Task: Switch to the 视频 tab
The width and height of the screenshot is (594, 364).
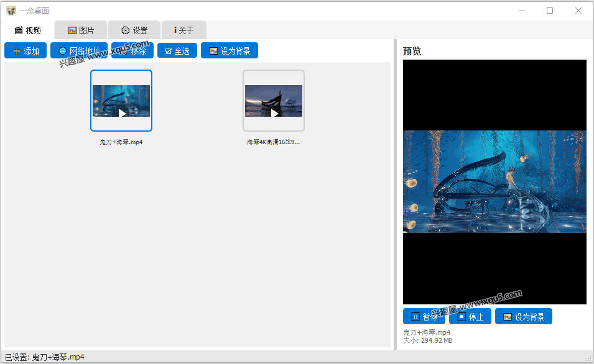Action: [28, 30]
